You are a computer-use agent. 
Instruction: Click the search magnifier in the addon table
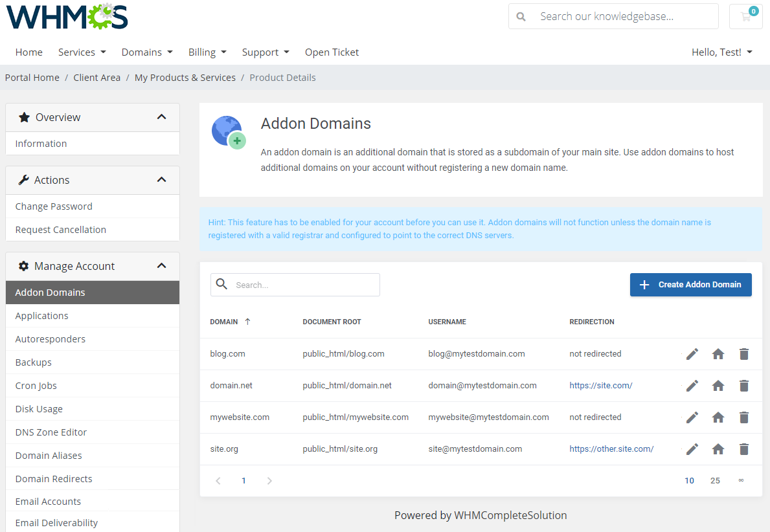[x=221, y=284]
